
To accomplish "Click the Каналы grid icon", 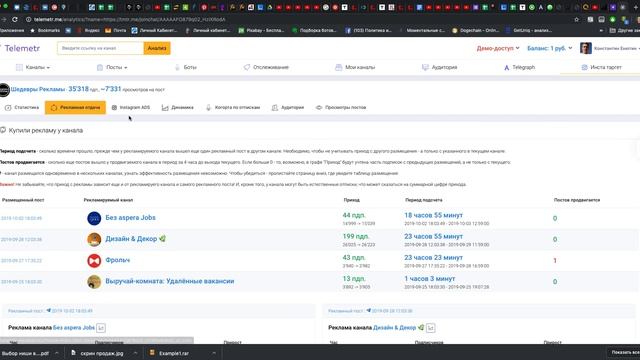I will [19, 67].
